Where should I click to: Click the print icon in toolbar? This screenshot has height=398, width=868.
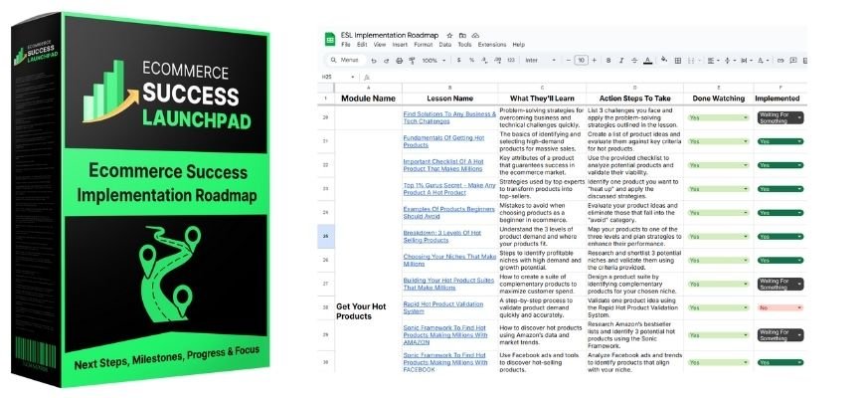pos(398,60)
